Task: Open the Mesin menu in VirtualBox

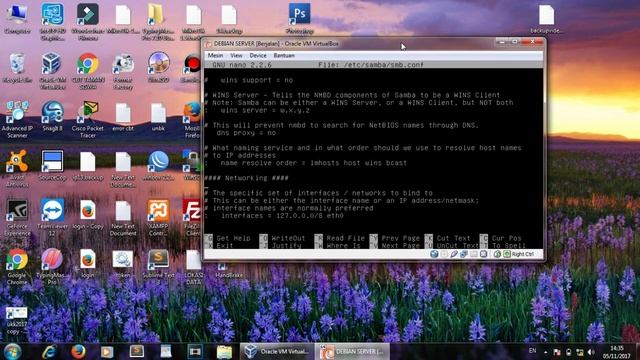Action: pyautogui.click(x=215, y=56)
